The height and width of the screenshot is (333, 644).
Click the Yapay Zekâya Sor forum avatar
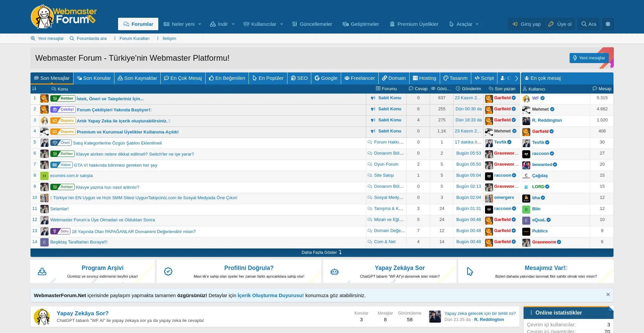[x=42, y=317]
